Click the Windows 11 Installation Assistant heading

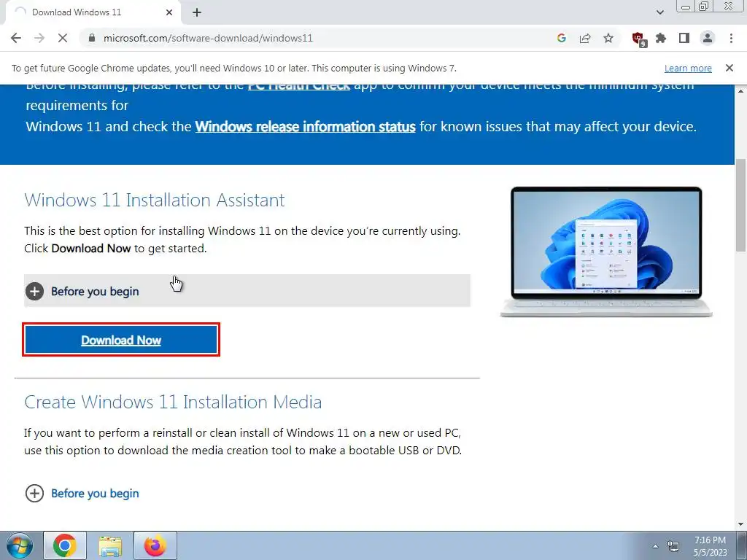(155, 200)
